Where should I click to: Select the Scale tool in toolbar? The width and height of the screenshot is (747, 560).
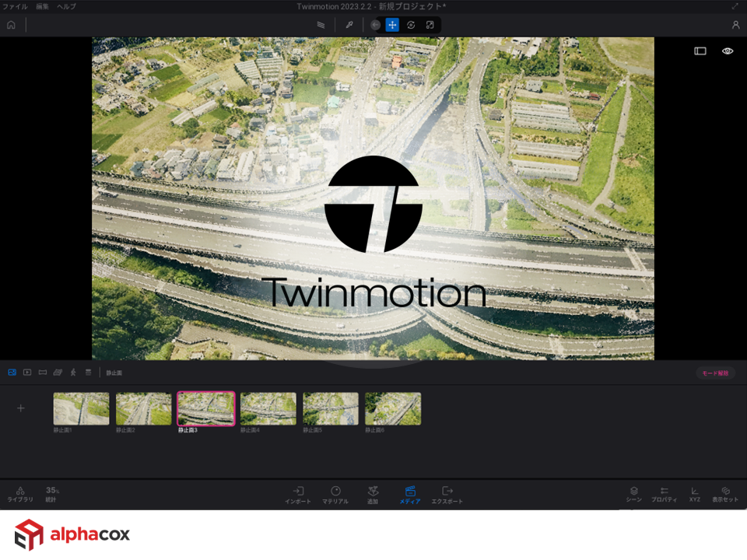pos(430,25)
